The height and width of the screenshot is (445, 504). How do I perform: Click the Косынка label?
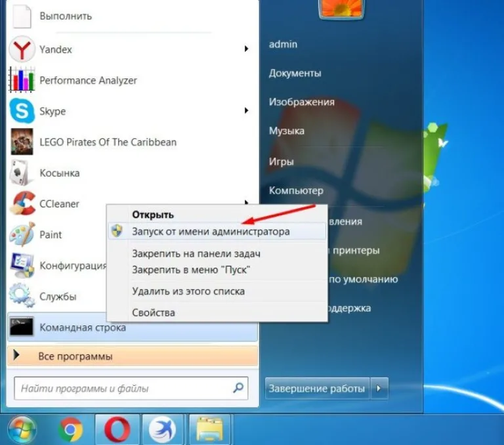(x=60, y=173)
